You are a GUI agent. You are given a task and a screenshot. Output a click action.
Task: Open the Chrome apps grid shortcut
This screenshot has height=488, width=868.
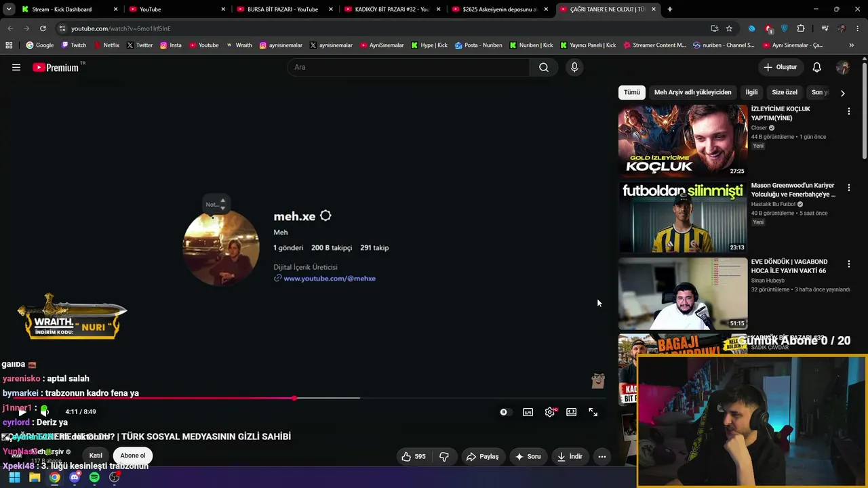coord(9,45)
